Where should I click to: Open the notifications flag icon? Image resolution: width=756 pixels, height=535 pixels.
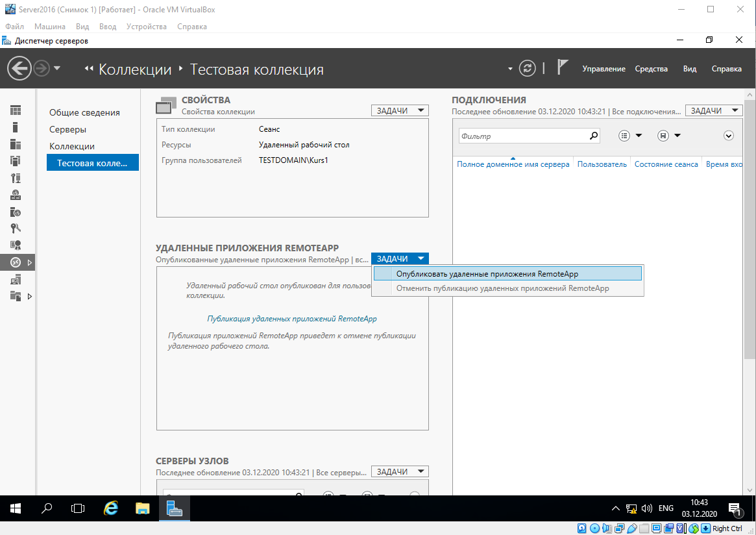pyautogui.click(x=563, y=68)
